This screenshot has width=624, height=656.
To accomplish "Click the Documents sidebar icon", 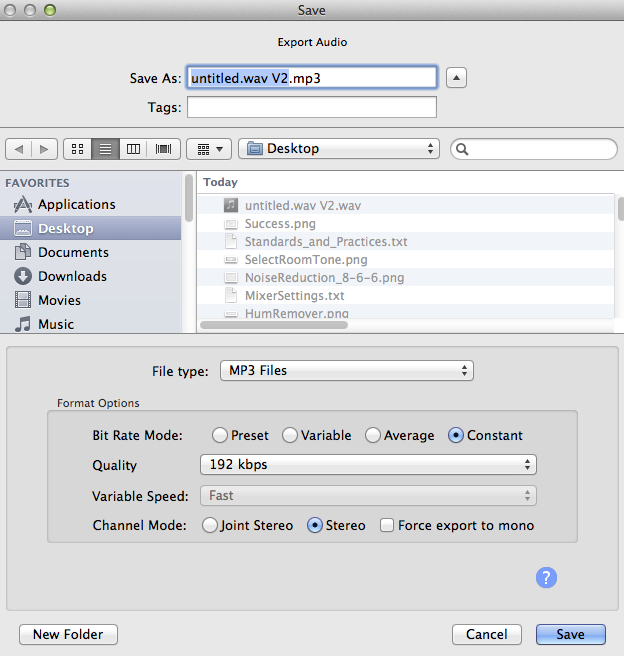I will click(23, 252).
